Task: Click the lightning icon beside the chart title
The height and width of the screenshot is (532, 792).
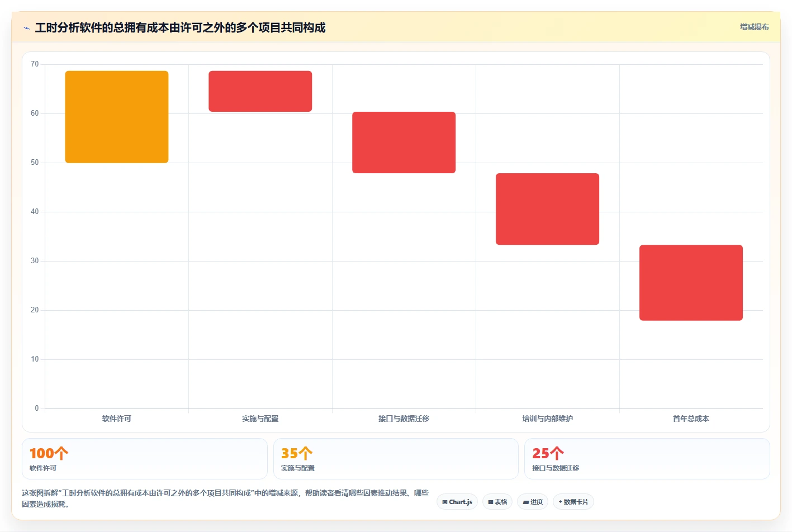Action: 26,28
